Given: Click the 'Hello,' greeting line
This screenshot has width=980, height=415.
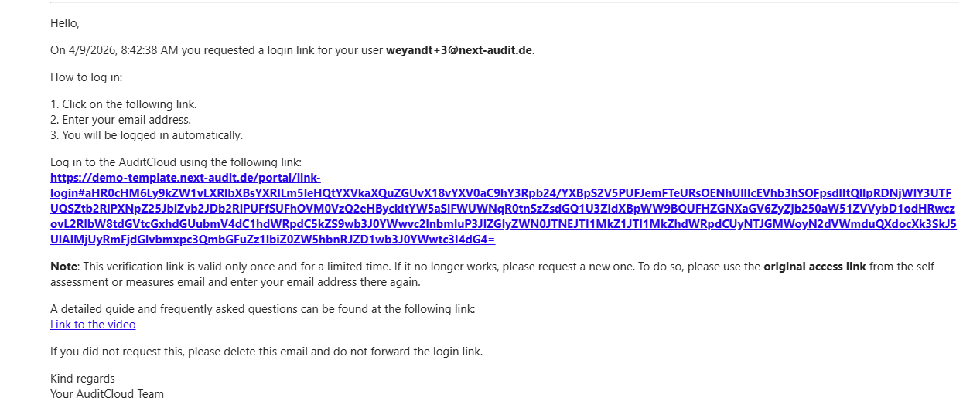Looking at the screenshot, I should [65, 23].
